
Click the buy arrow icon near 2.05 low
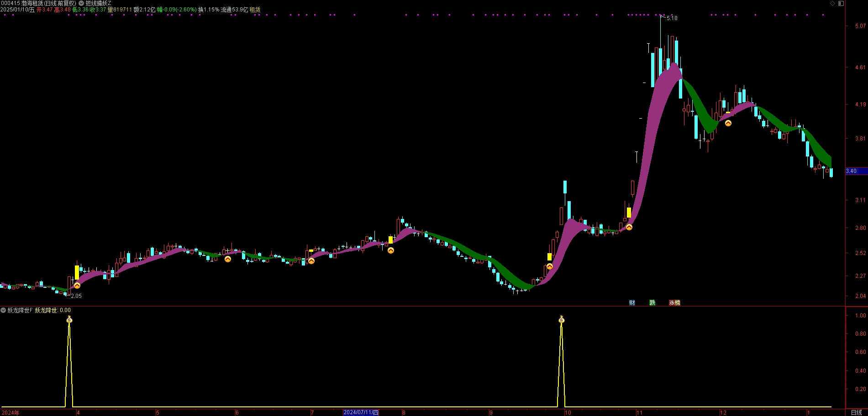77,286
